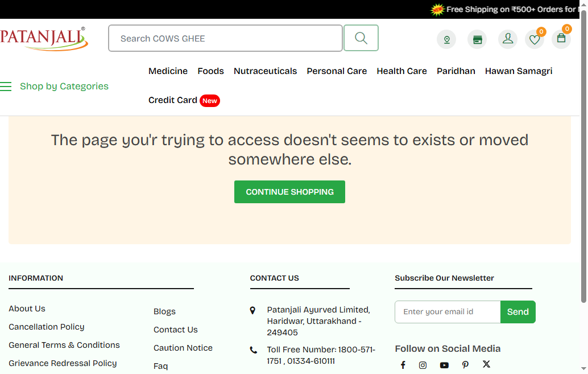Open the Cancellation Policy link
588x374 pixels.
click(x=47, y=327)
